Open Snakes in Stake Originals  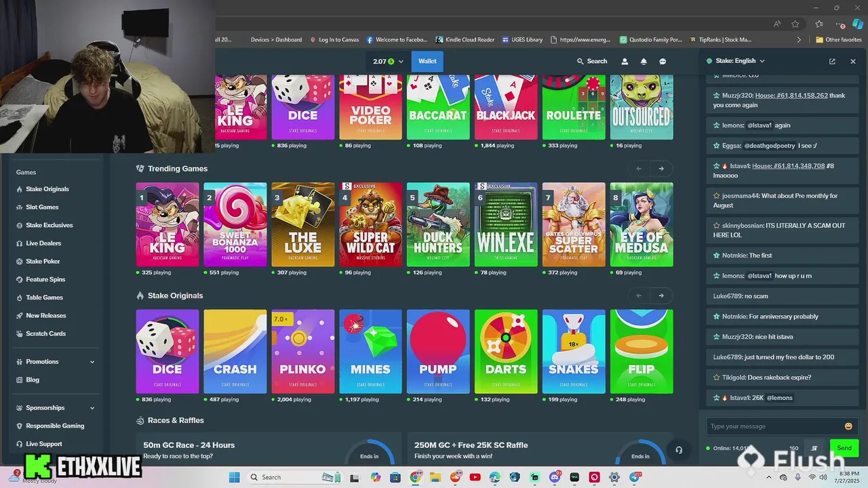(574, 351)
